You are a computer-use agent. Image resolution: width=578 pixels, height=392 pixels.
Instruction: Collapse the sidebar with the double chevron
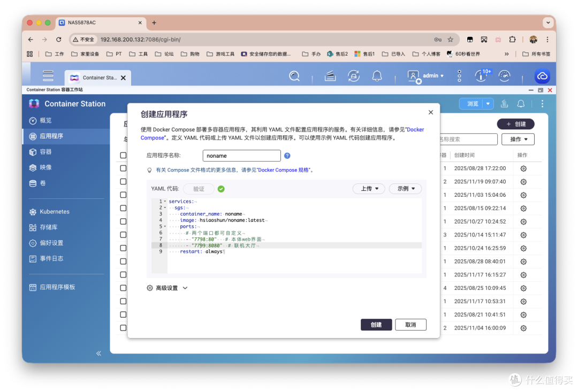pos(99,353)
